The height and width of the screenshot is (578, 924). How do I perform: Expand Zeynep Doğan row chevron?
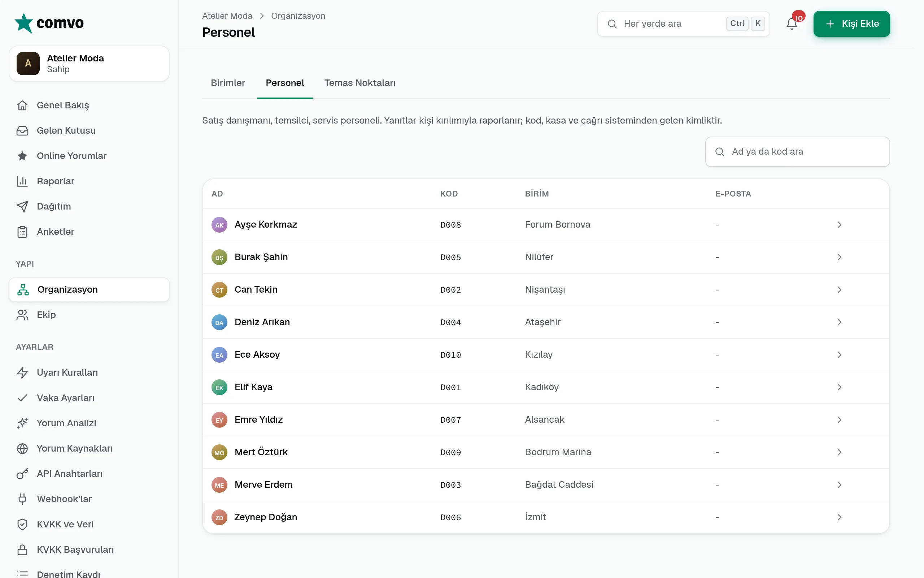tap(839, 517)
